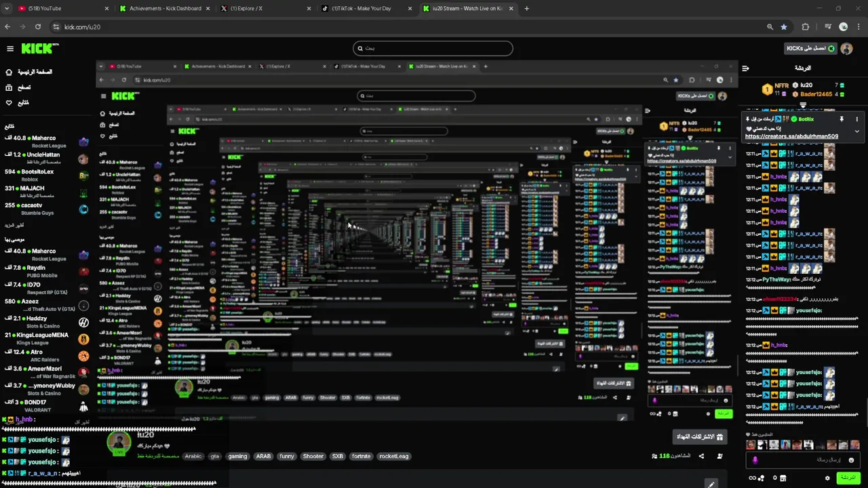Viewport: 868px width, 488px height.
Task: Reload the kick.com/iu20 page
Action: pos(38,27)
